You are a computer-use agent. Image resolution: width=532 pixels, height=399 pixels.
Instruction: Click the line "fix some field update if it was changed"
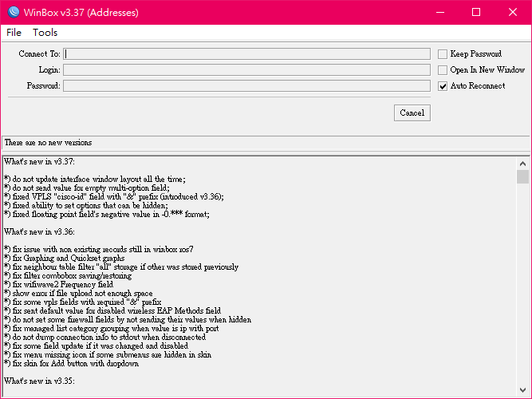coord(97,346)
